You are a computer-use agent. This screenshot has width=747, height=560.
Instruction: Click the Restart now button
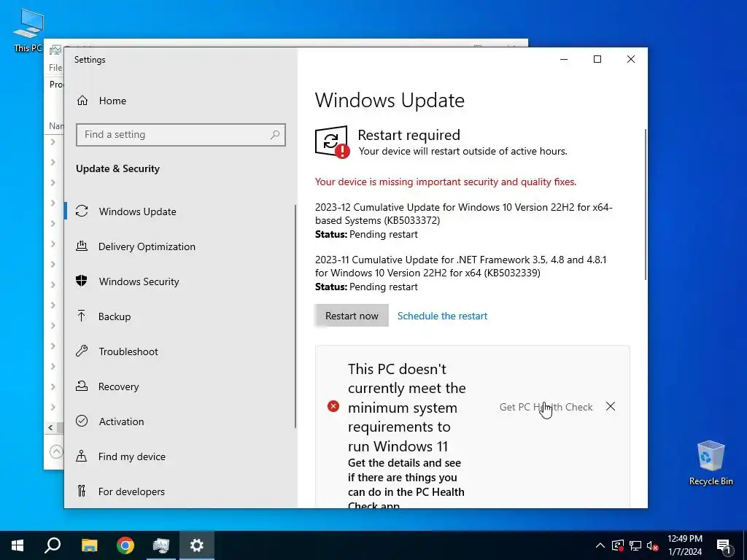coord(352,316)
